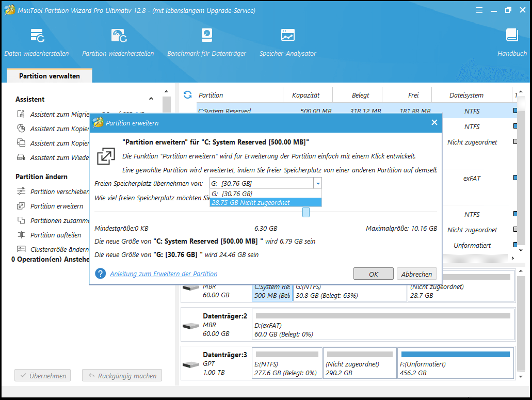532x400 pixels.
Task: Select D:(exFAT) partition on Datenträger:2
Action: pyautogui.click(x=383, y=324)
